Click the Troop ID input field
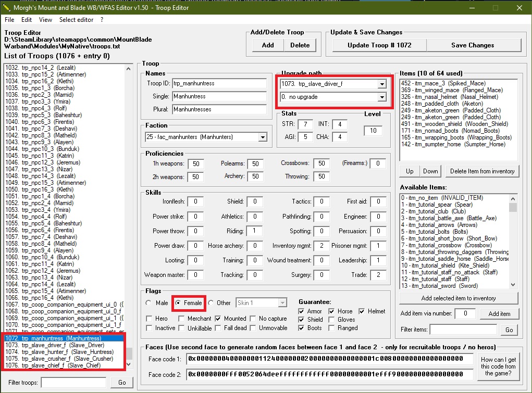Viewport: 532px width, 393px height. point(219,83)
